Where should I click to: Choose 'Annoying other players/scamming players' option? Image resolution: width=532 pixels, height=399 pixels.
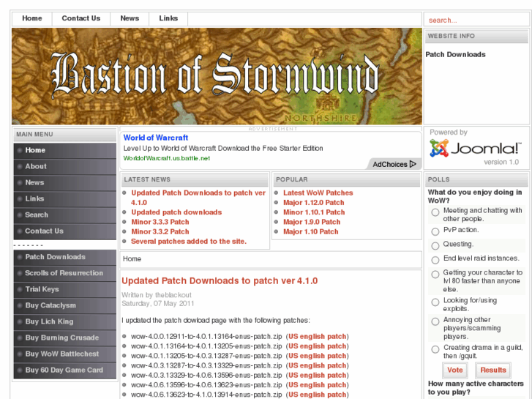pyautogui.click(x=435, y=321)
